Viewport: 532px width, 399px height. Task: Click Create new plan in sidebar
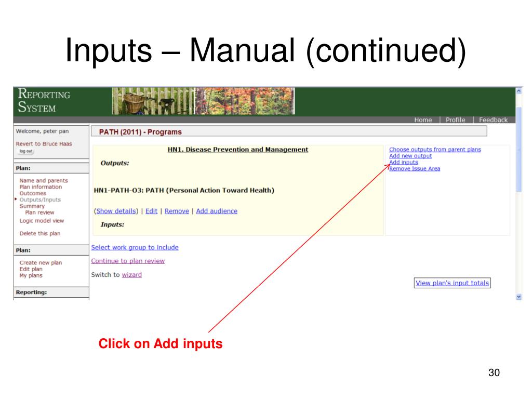point(41,262)
